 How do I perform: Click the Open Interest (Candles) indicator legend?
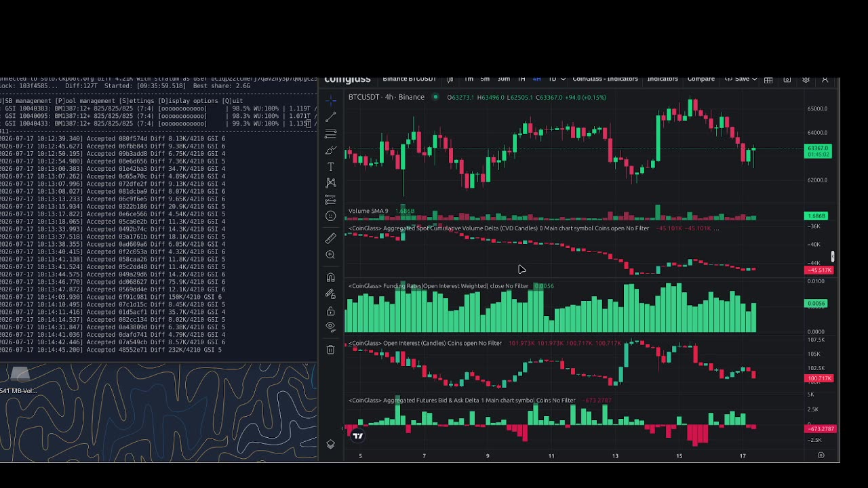tap(425, 343)
